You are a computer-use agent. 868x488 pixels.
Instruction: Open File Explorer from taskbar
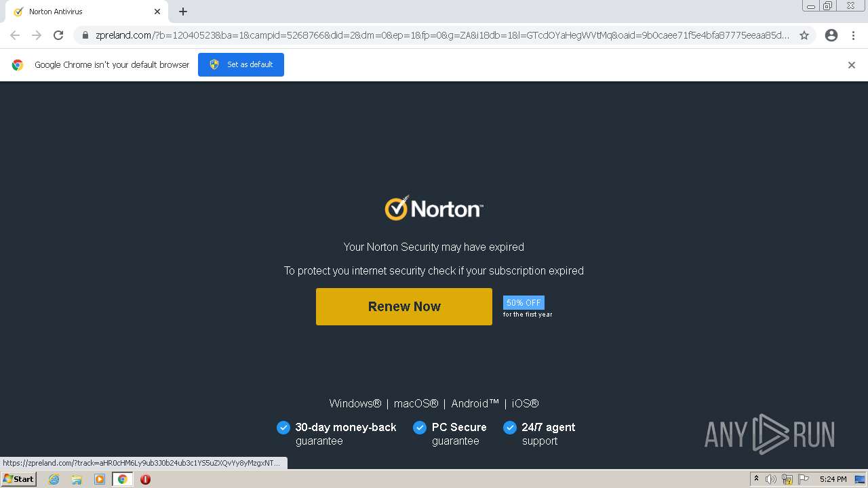click(x=77, y=479)
